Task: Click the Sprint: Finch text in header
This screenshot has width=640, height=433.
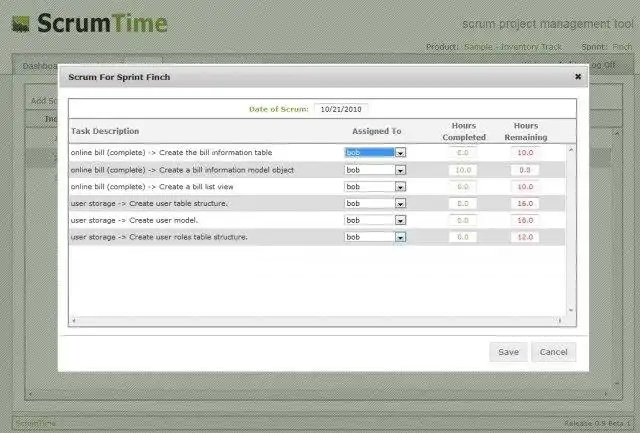Action: tap(607, 47)
